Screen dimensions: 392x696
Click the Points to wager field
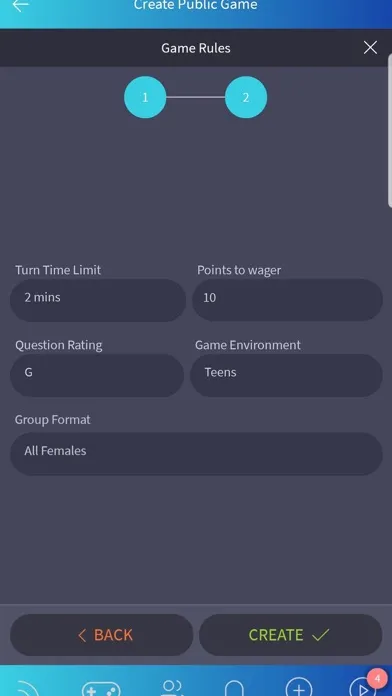(x=287, y=300)
